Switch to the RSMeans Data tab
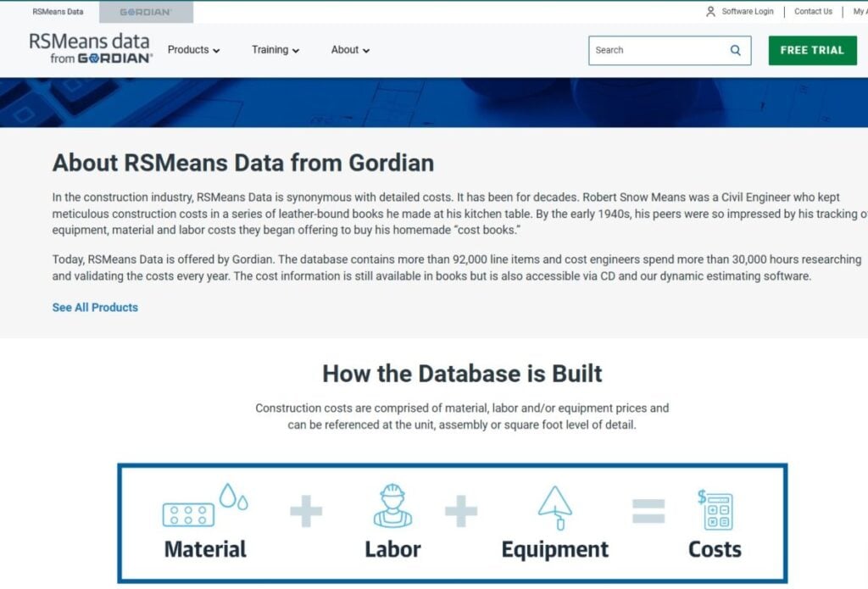868x589 pixels. pos(58,12)
